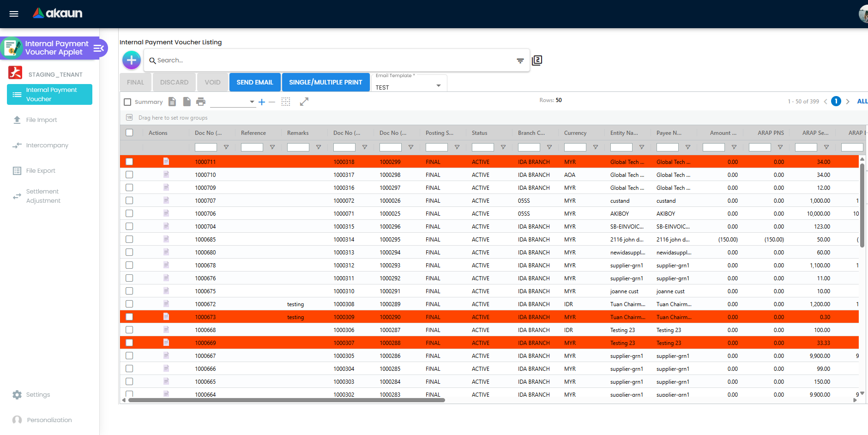Viewport: 868px width, 435px height.
Task: Open the hamburger menu in top bar
Action: click(x=14, y=14)
